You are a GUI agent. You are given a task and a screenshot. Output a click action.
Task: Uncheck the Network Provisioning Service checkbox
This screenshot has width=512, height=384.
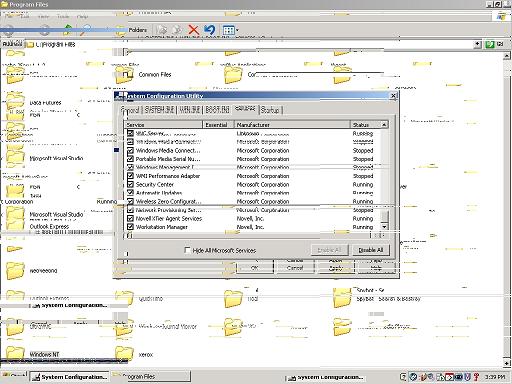tap(130, 210)
